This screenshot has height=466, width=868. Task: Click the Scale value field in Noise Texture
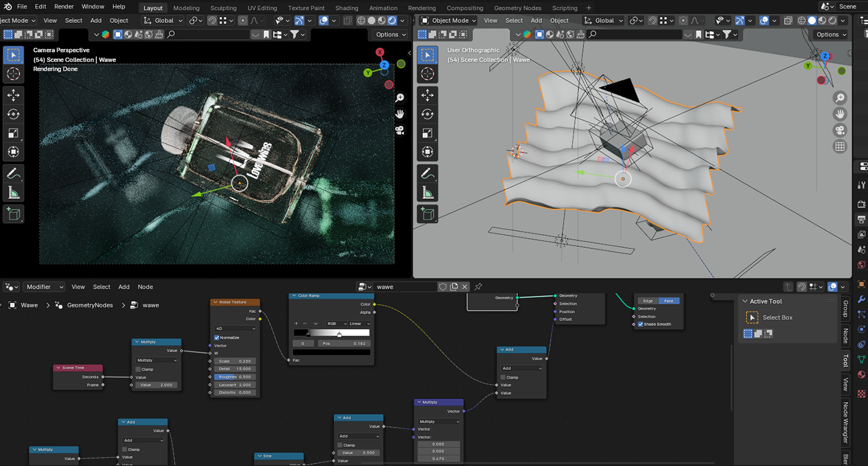coord(235,361)
